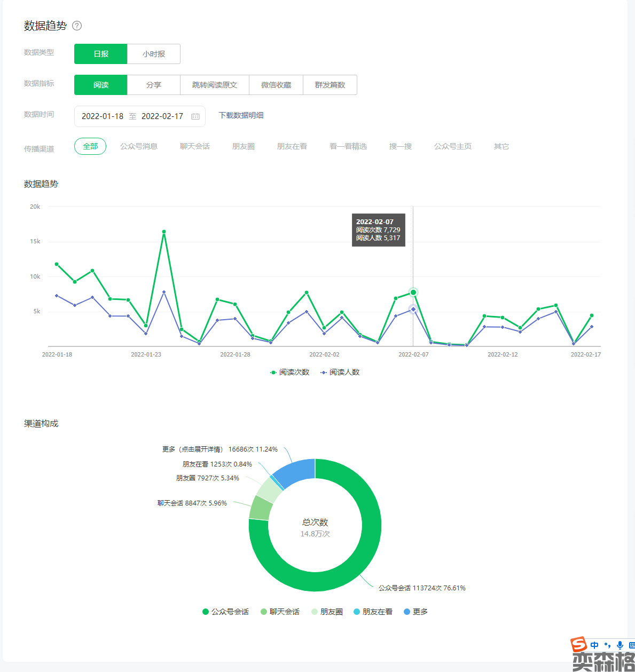Click the blue 更多 donut slice
The height and width of the screenshot is (672, 635).
click(296, 472)
